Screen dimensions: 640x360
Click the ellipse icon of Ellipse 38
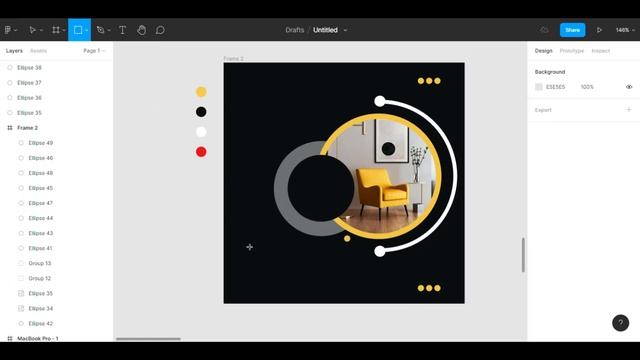10,68
